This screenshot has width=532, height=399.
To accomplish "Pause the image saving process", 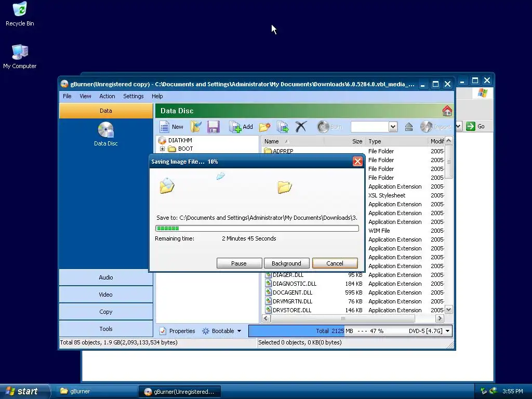I will (x=239, y=263).
